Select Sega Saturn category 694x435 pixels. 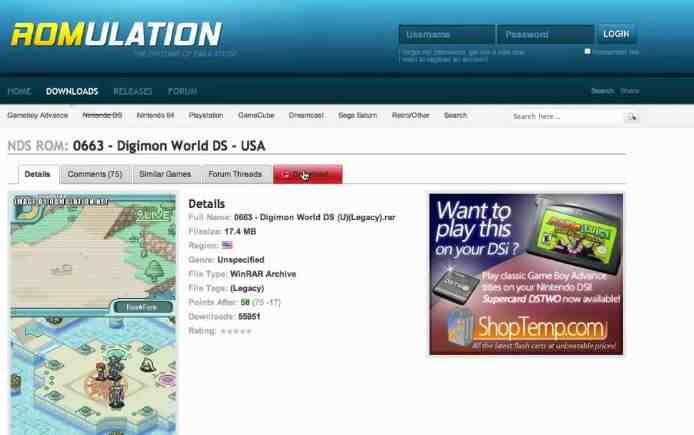click(x=358, y=115)
